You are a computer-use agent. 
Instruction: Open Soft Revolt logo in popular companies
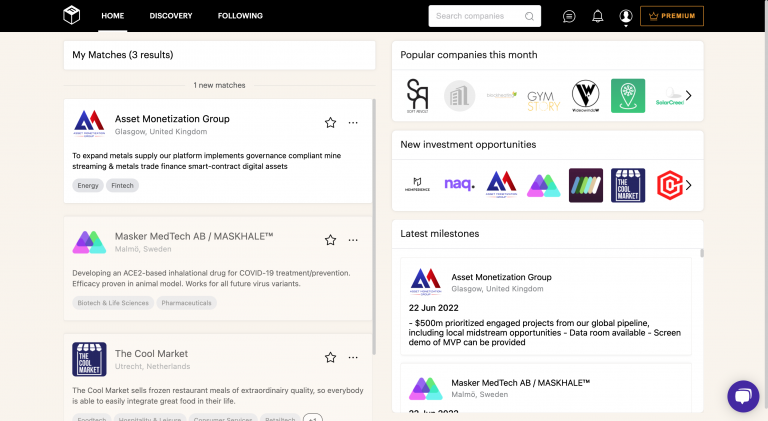tap(417, 95)
